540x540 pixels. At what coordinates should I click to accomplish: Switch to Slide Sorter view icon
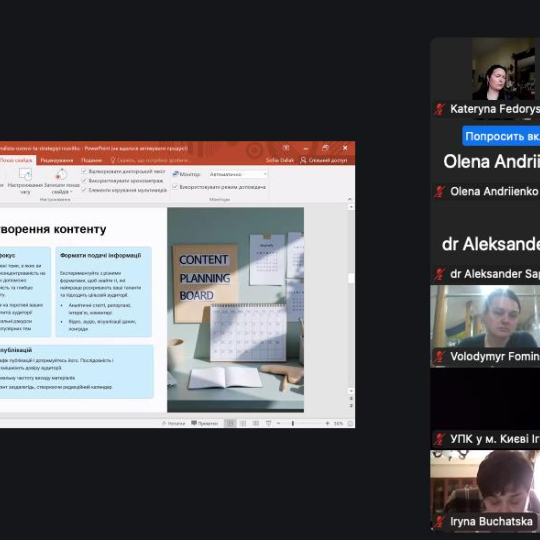click(243, 423)
